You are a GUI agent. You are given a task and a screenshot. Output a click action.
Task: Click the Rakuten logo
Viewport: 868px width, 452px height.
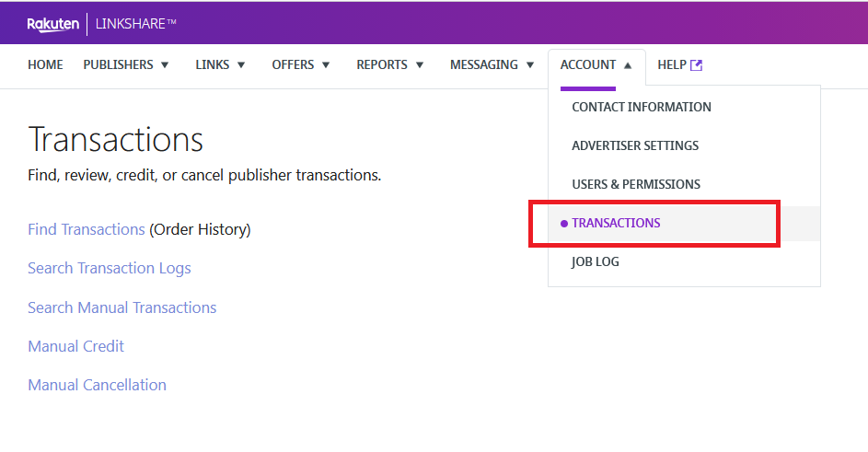[52, 24]
